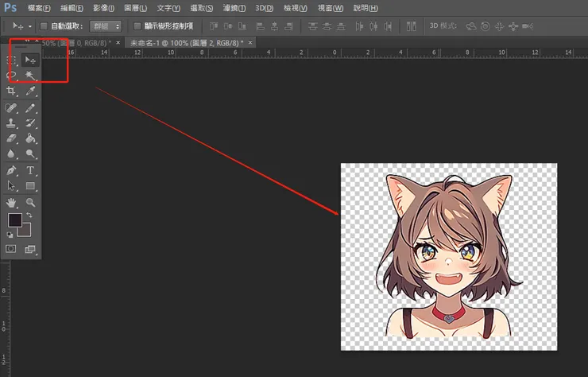Align left edges in options bar
This screenshot has width=588, height=377.
(x=261, y=26)
